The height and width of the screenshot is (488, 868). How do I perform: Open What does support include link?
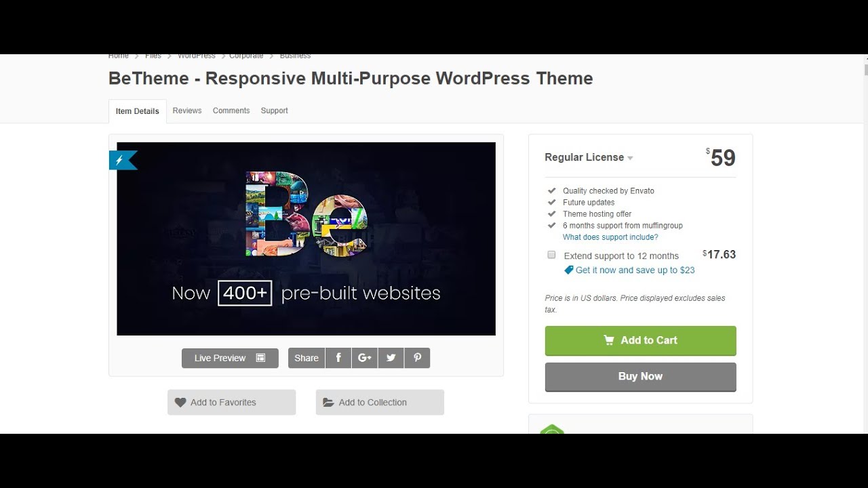point(610,237)
